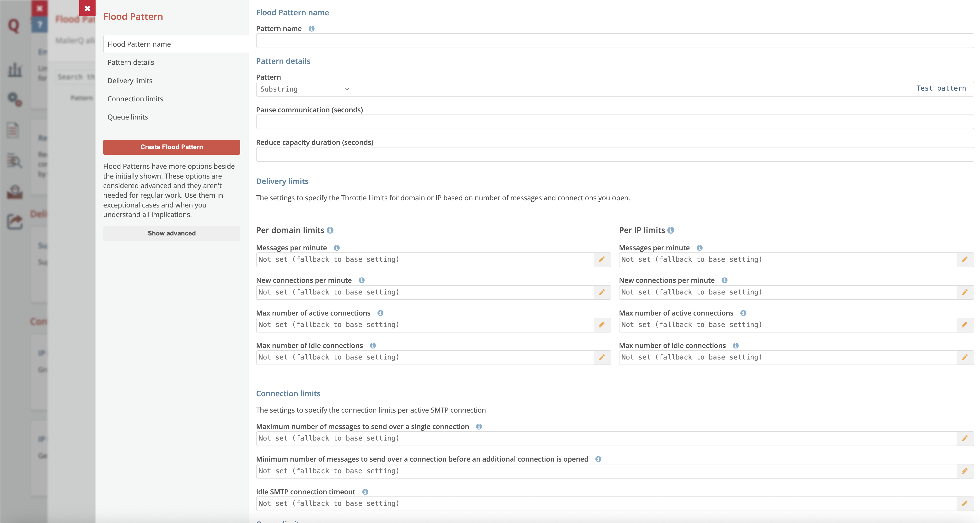
Task: Info icon for per-domain New connections per minute
Action: (362, 281)
